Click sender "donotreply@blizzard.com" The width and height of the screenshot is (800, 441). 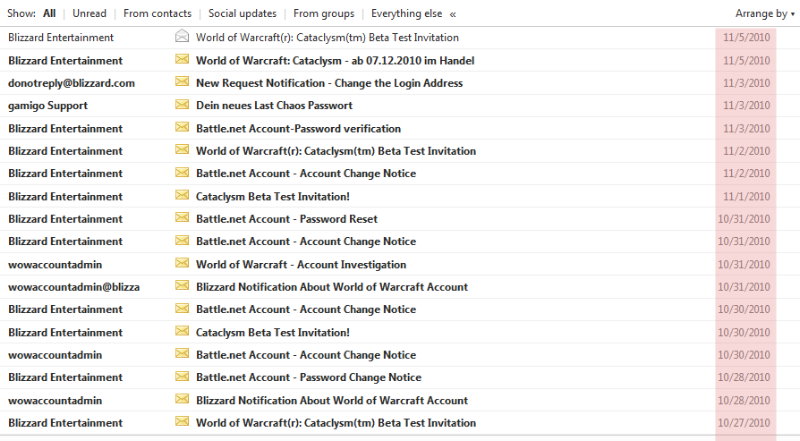(x=71, y=83)
